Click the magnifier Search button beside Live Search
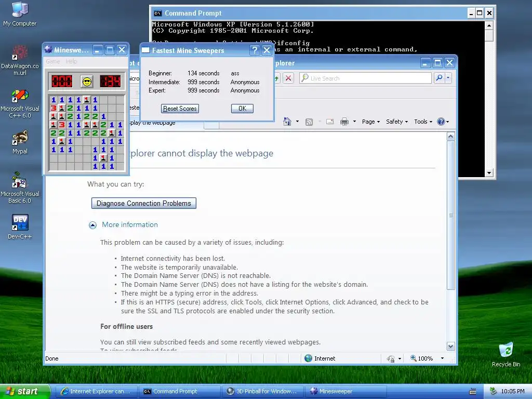This screenshot has width=532, height=399. [439, 78]
